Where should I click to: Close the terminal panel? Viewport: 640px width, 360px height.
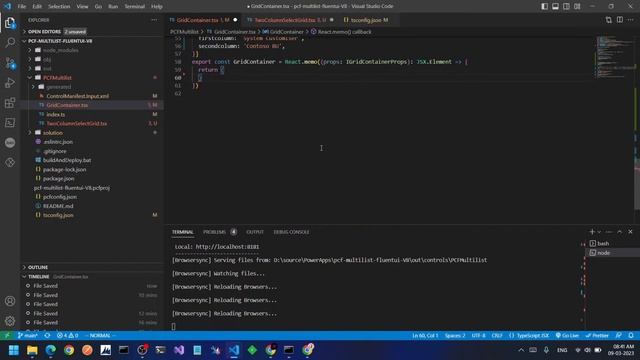pos(630,231)
